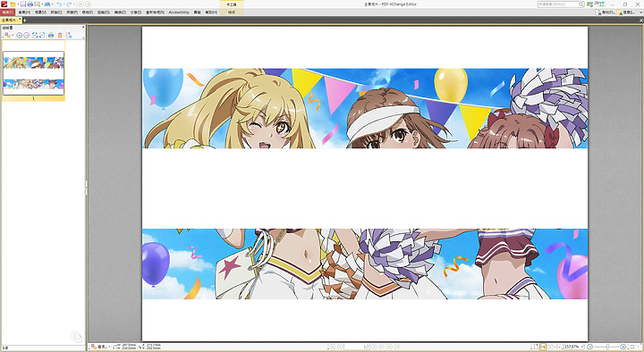Switch to the Comment ribbon tab
Image resolution: width=644 pixels, height=352 pixels.
pyautogui.click(x=56, y=13)
